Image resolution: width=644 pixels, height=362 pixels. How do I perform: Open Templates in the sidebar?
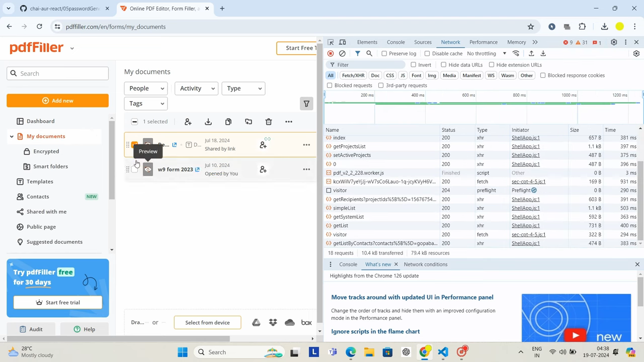tap(40, 182)
